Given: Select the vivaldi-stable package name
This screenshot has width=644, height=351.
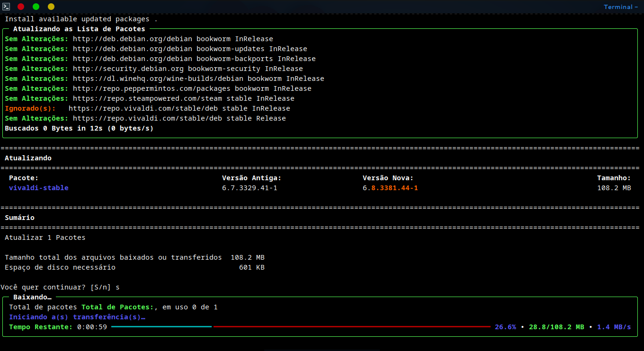Looking at the screenshot, I should (x=39, y=188).
